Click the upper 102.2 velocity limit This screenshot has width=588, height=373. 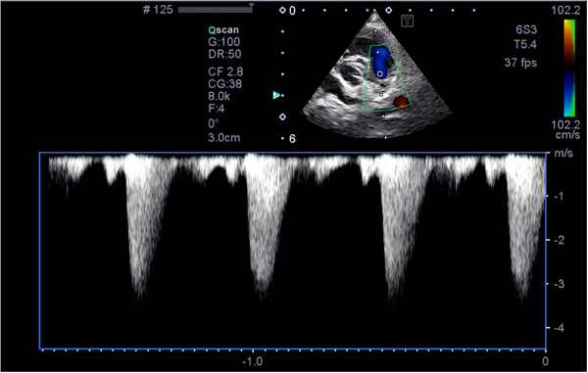pyautogui.click(x=565, y=11)
